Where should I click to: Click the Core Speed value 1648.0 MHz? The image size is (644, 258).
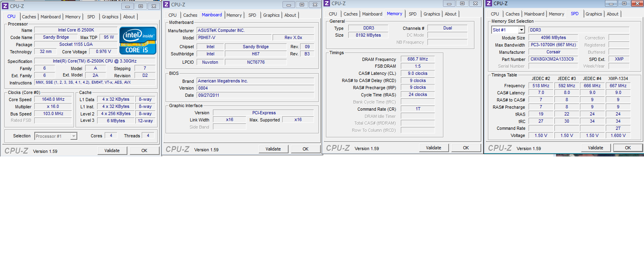click(53, 100)
